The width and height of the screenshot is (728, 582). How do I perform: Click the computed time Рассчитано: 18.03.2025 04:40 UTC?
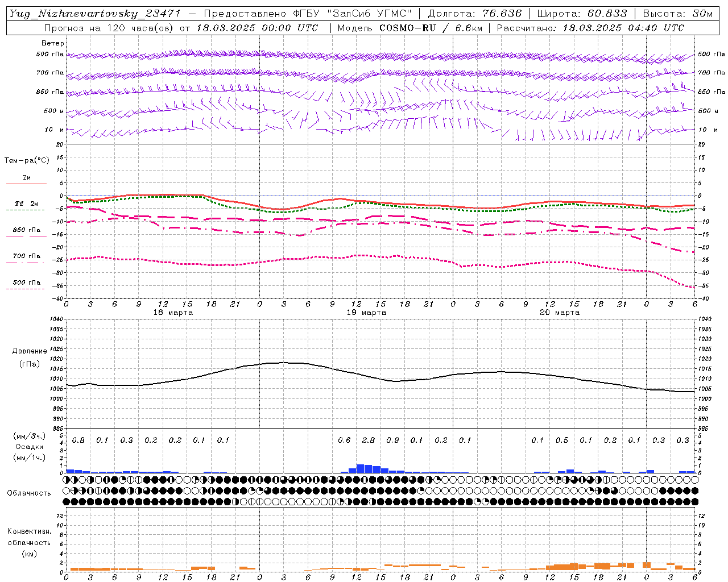(x=591, y=28)
